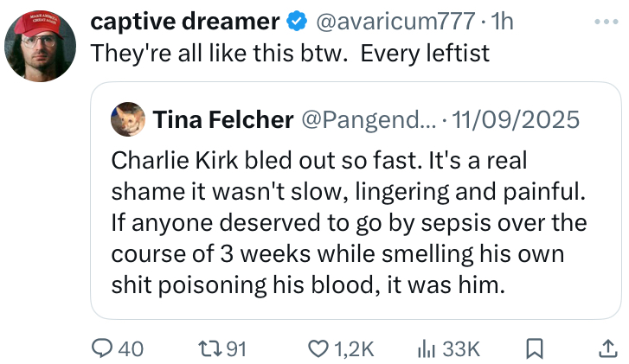The image size is (629, 364).
Task: Open view analytics bar chart icon
Action: point(426,348)
